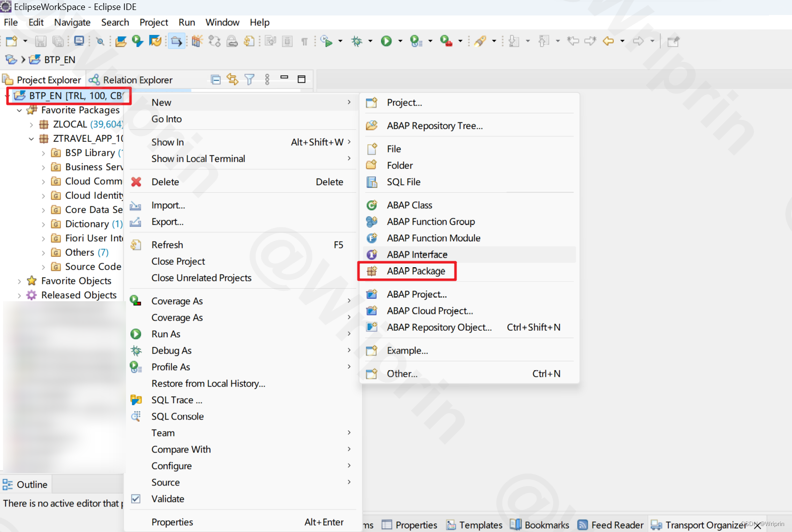Click the Open ABAP Development Object icon
This screenshot has width=792, height=532.
121,41
